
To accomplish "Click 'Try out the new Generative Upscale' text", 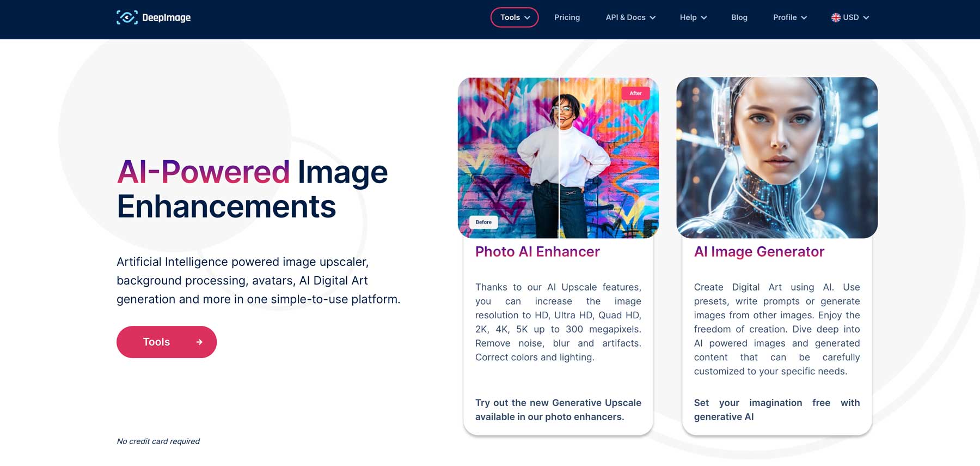I will click(x=558, y=410).
